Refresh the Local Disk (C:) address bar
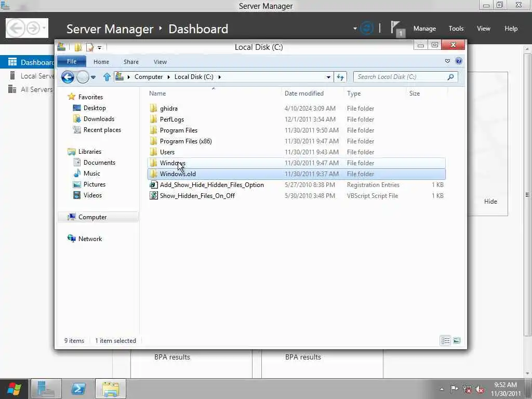 [x=340, y=77]
